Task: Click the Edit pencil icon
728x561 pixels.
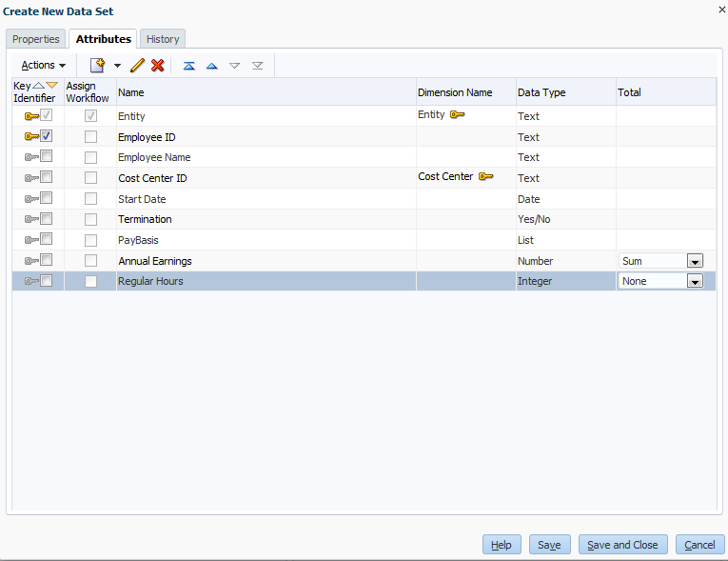Action: [137, 66]
